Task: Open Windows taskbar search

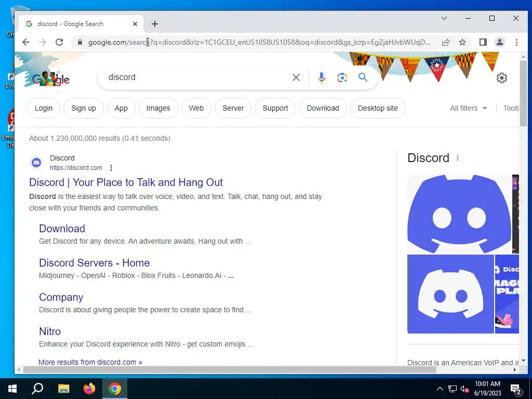Action: tap(37, 389)
